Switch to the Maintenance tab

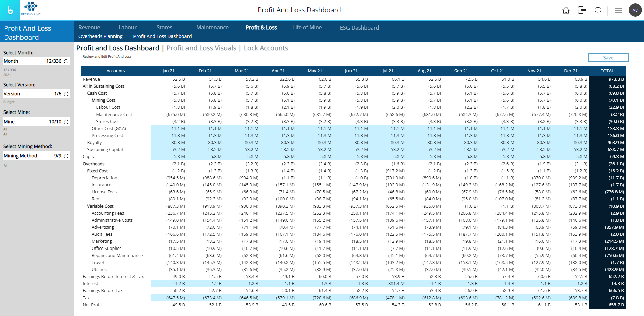point(212,28)
